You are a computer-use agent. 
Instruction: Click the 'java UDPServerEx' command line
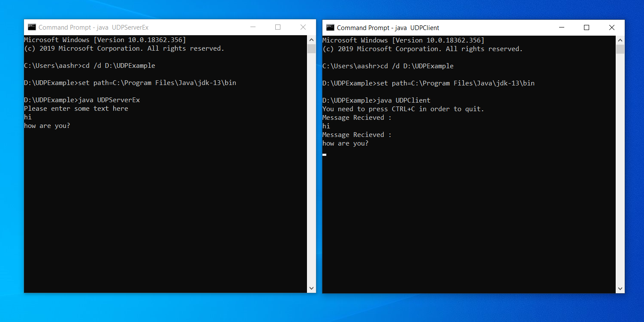(x=82, y=100)
